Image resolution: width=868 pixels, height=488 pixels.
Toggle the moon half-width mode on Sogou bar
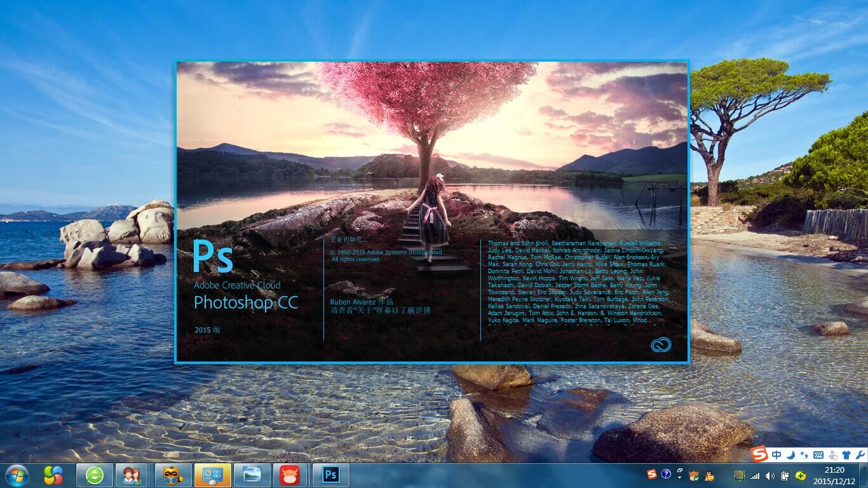791,455
